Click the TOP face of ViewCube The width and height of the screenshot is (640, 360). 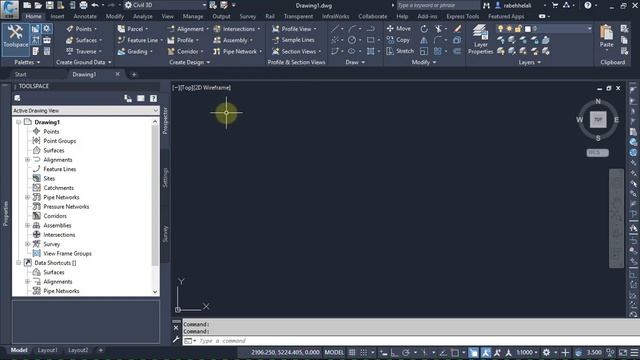click(x=598, y=120)
